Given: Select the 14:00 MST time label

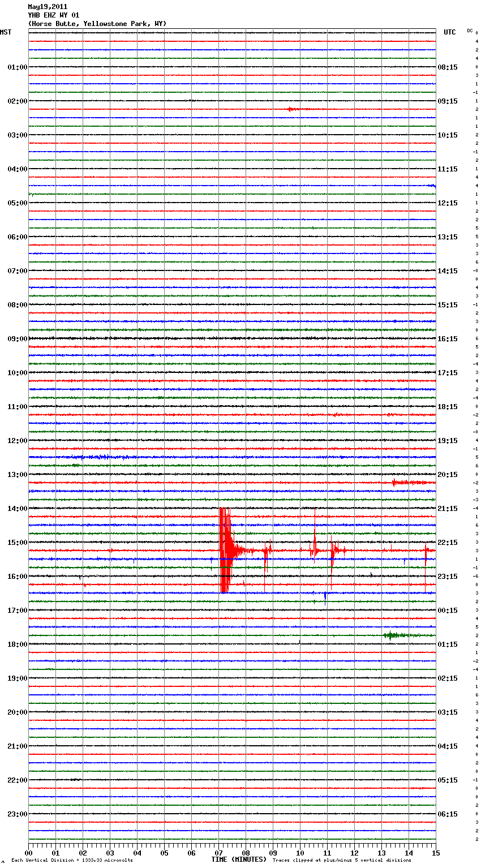Looking at the screenshot, I should [18, 509].
